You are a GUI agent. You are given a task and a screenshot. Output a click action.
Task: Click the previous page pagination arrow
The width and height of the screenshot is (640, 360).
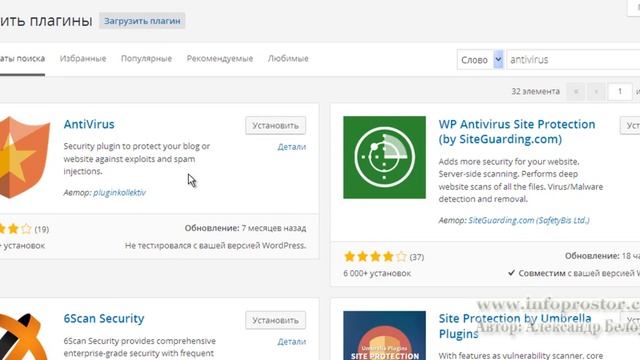[596, 91]
